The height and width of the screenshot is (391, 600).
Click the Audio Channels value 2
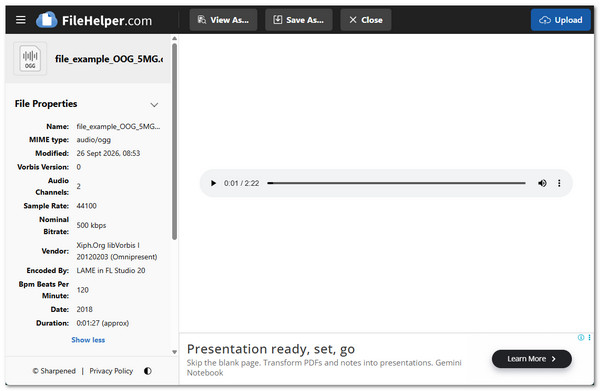[x=78, y=186]
